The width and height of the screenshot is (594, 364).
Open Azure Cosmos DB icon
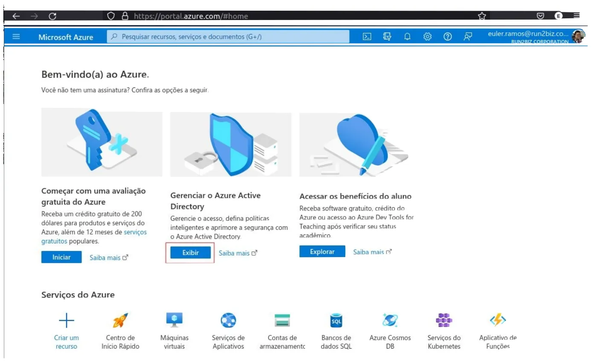point(390,321)
